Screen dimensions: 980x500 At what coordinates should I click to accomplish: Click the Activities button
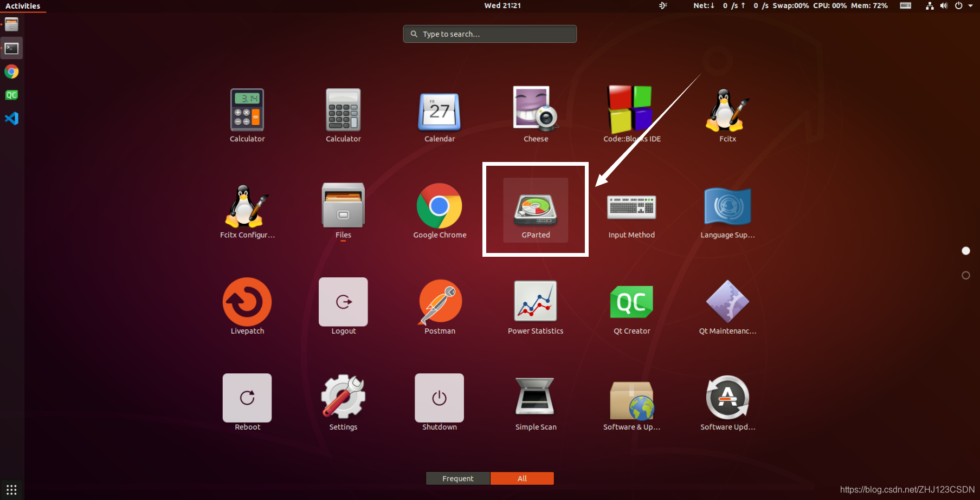[23, 6]
